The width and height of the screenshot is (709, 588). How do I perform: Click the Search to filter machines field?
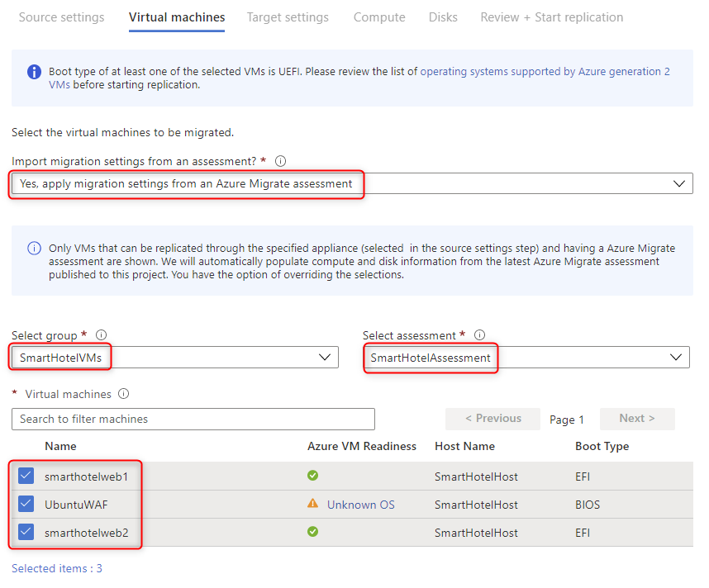[193, 419]
